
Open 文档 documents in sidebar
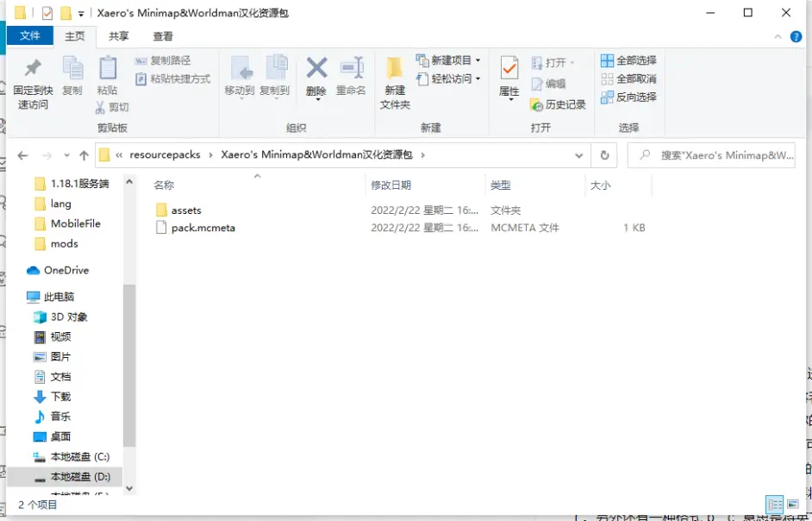click(x=52, y=377)
